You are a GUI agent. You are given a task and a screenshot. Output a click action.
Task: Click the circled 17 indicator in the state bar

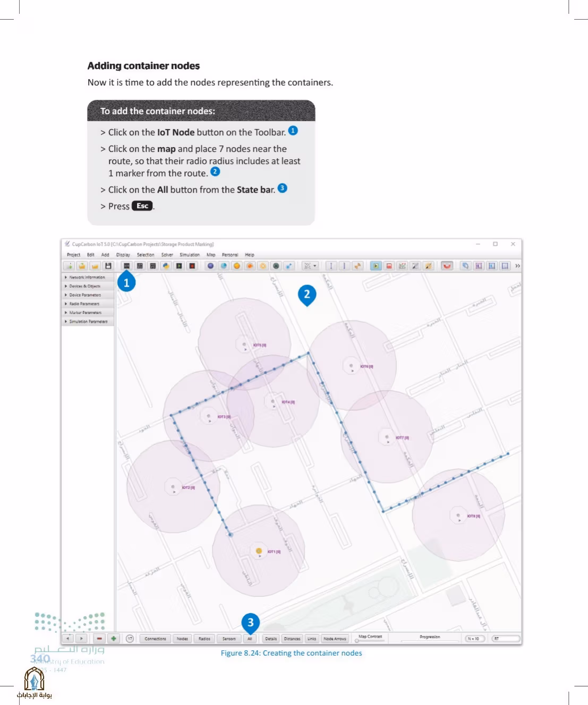click(130, 639)
